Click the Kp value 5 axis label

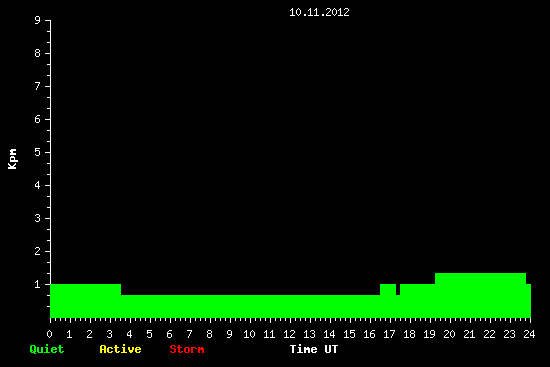pos(38,152)
